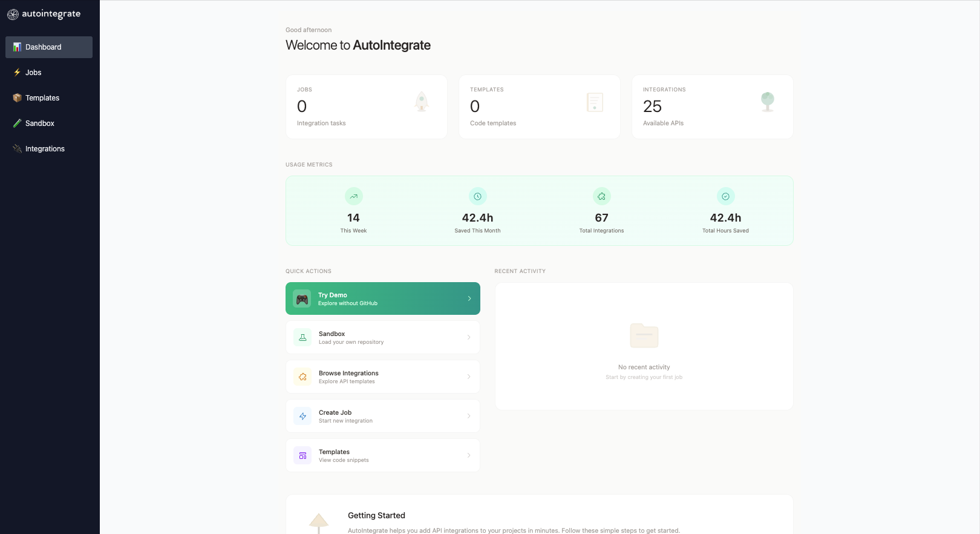This screenshot has height=534, width=980.
Task: Click the 'Saved This Month' label
Action: coord(477,231)
